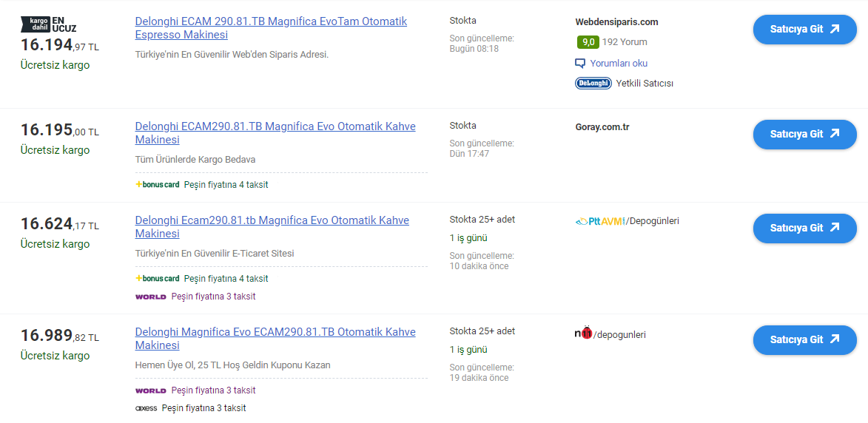This screenshot has width=868, height=423.
Task: Click the '192 Yorum' review count
Action: pyautogui.click(x=625, y=42)
